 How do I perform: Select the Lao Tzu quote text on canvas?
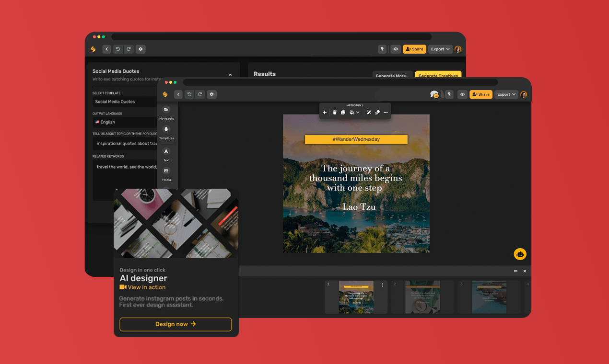pyautogui.click(x=356, y=187)
